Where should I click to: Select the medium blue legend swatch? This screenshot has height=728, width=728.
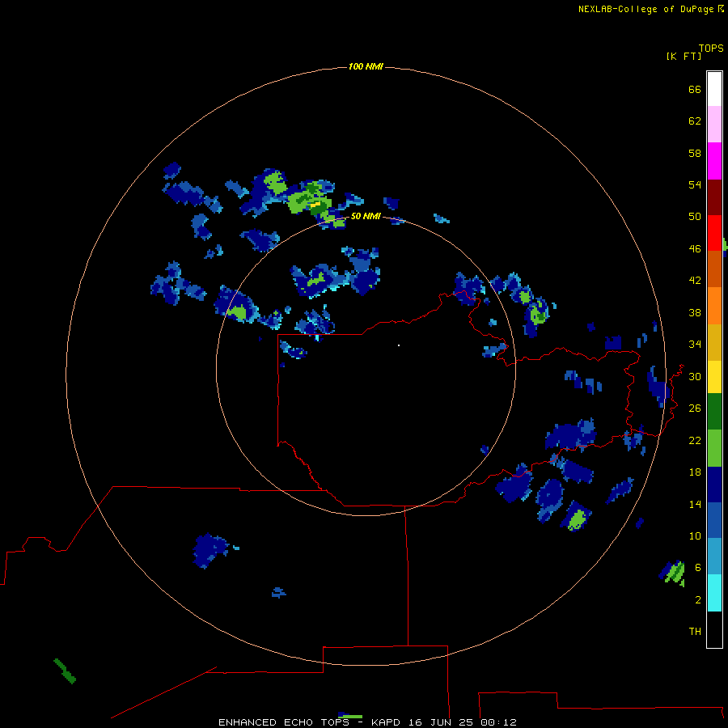click(714, 520)
